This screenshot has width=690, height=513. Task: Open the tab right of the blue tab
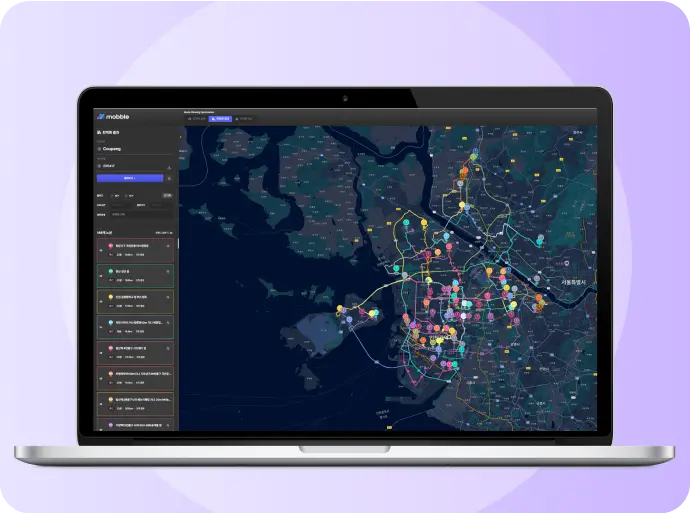tap(244, 119)
